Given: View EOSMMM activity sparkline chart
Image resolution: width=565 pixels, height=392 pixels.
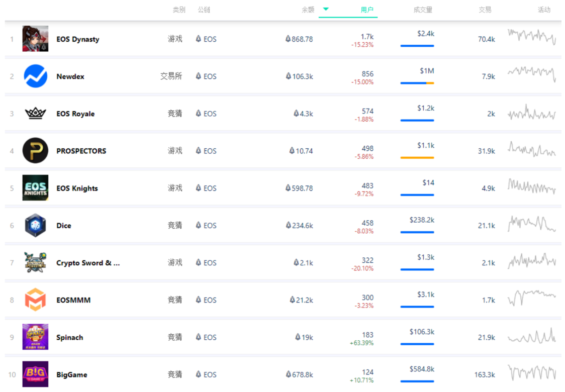Looking at the screenshot, I should 532,298.
